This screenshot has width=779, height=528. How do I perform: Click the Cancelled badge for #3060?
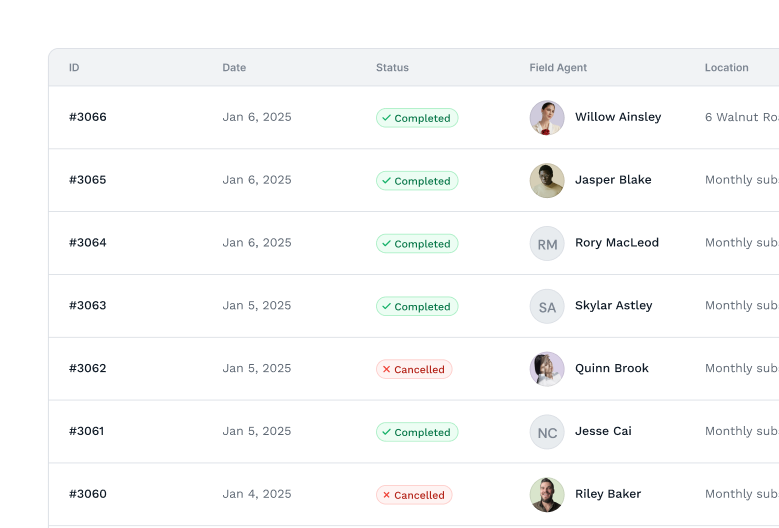[414, 495]
